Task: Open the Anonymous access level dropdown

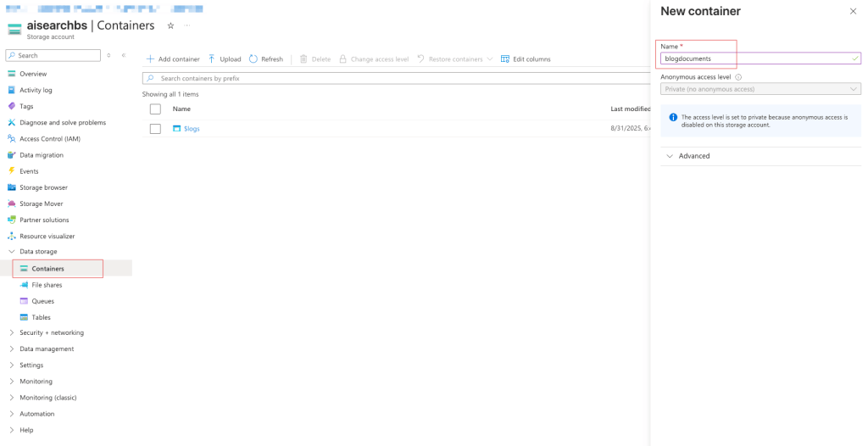Action: pyautogui.click(x=760, y=89)
